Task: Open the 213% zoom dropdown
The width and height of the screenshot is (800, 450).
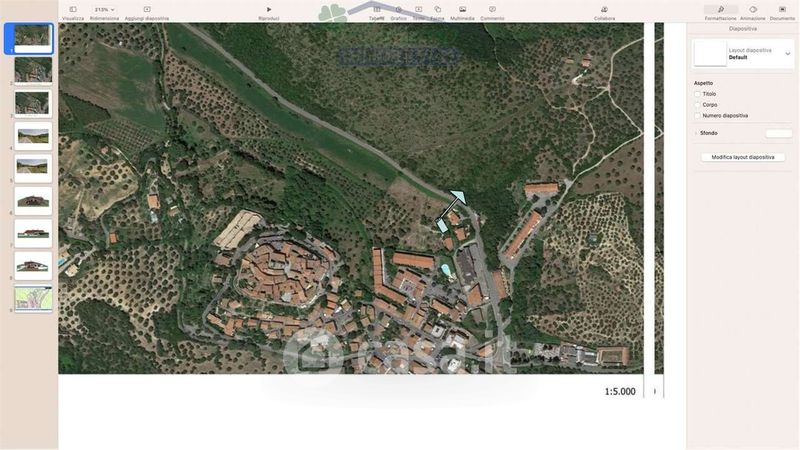Action: (x=104, y=9)
